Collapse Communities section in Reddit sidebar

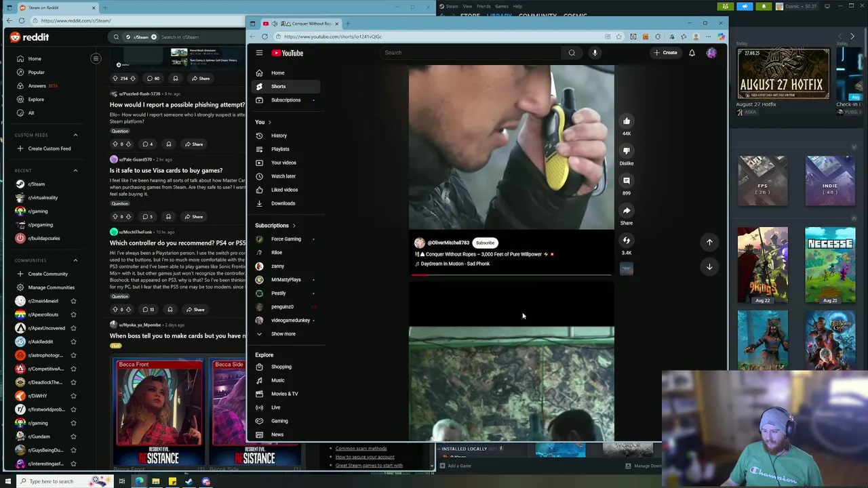[x=75, y=260]
